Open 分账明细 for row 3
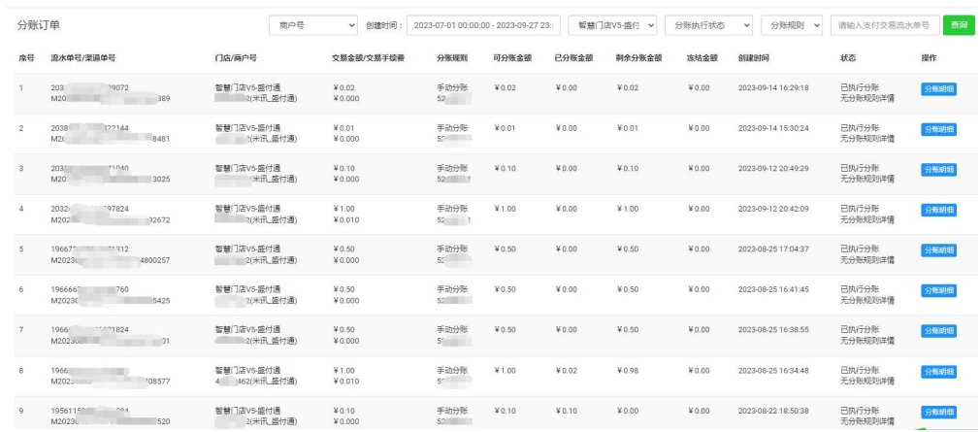 (938, 170)
